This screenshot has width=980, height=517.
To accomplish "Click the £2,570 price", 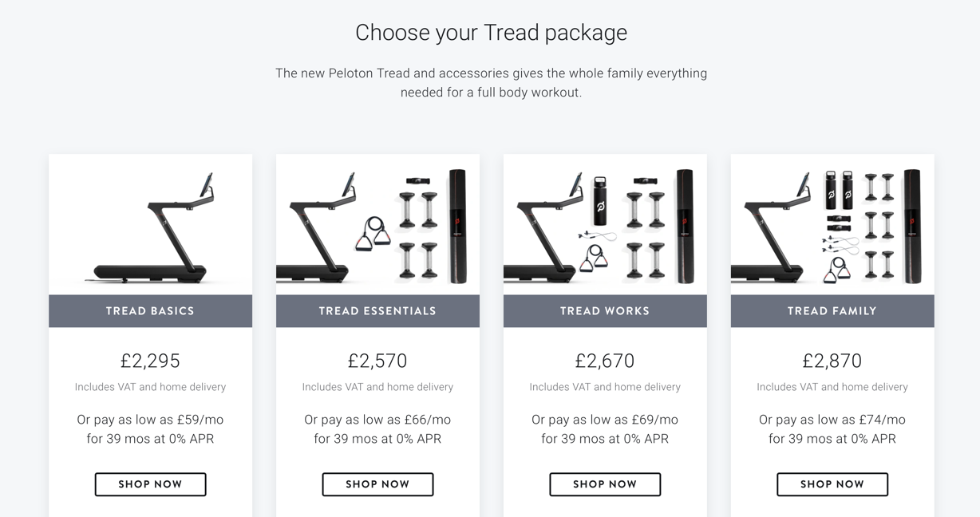I will [377, 361].
